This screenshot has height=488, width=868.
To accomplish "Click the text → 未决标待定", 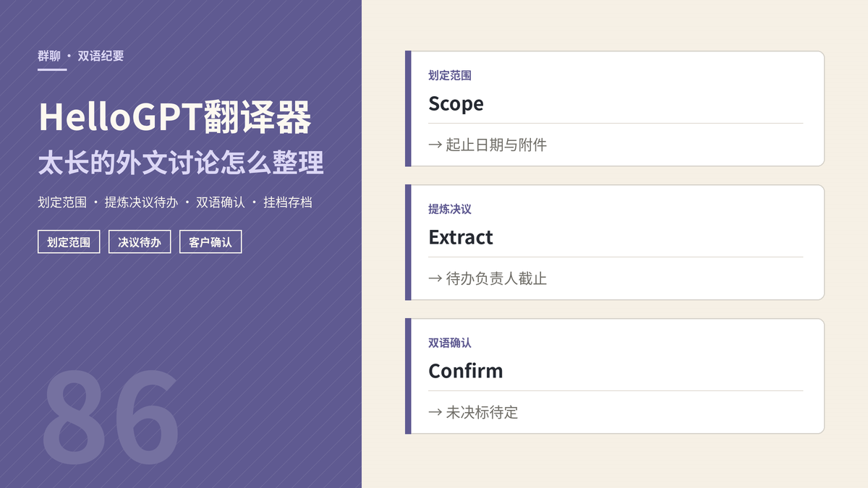I will (x=473, y=412).
